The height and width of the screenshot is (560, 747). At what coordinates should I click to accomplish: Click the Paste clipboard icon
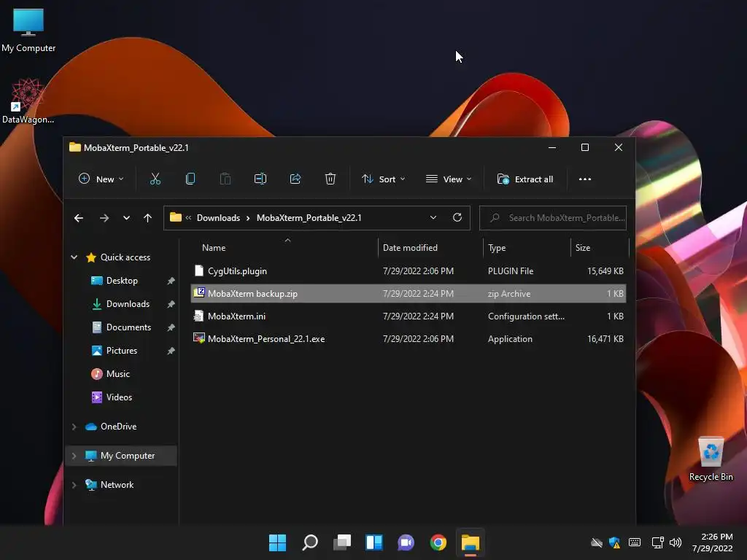[225, 179]
